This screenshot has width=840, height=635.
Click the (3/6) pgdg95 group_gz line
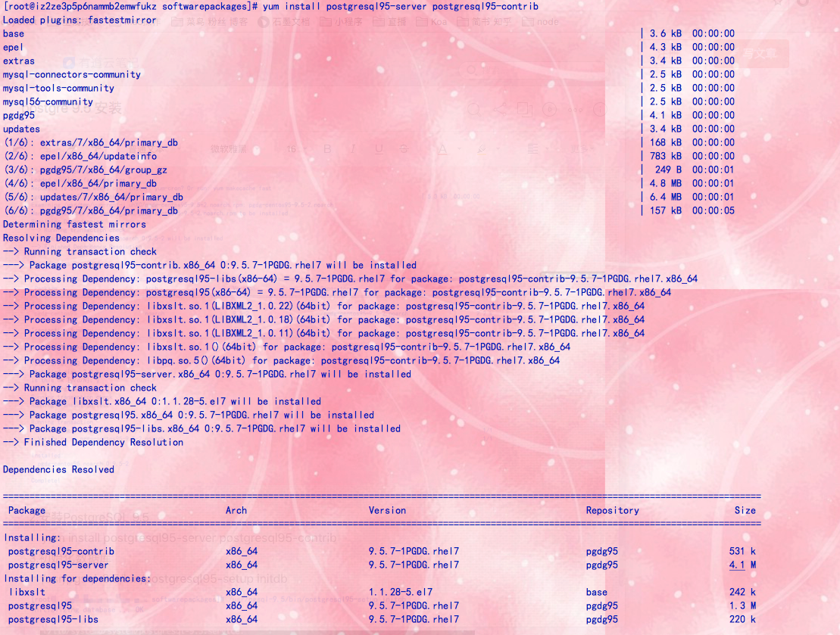point(86,170)
